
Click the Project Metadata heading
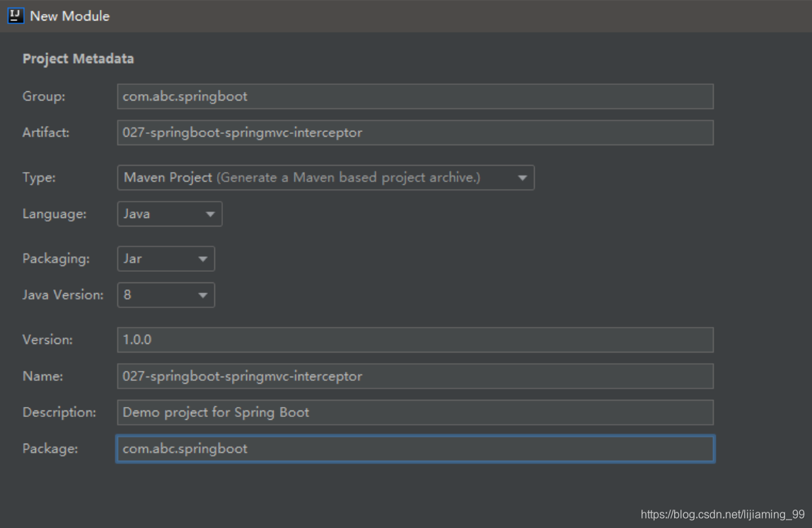(79, 59)
